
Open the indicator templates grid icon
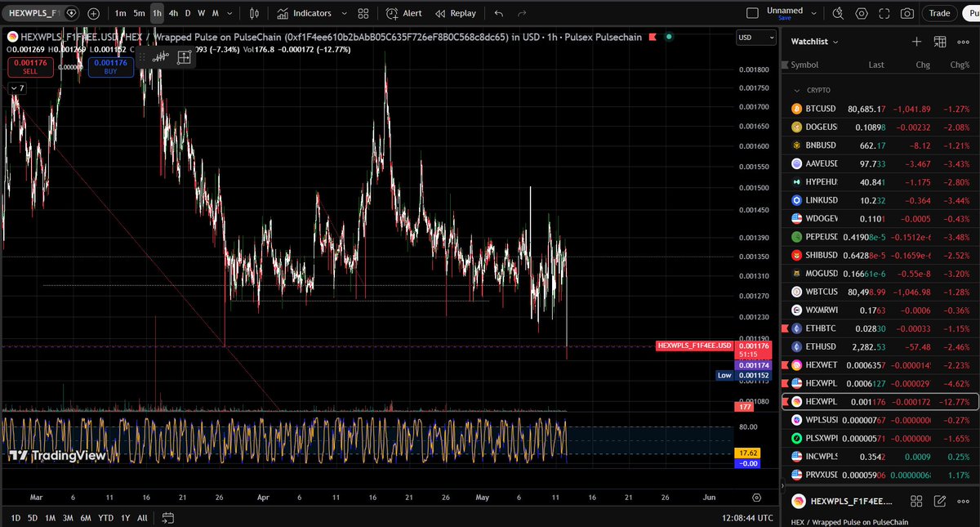(363, 13)
